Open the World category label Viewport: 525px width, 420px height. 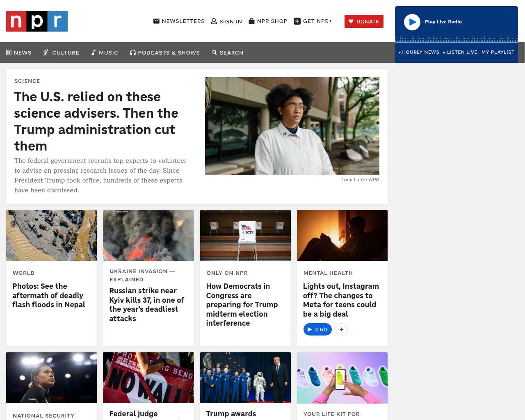[x=23, y=273]
